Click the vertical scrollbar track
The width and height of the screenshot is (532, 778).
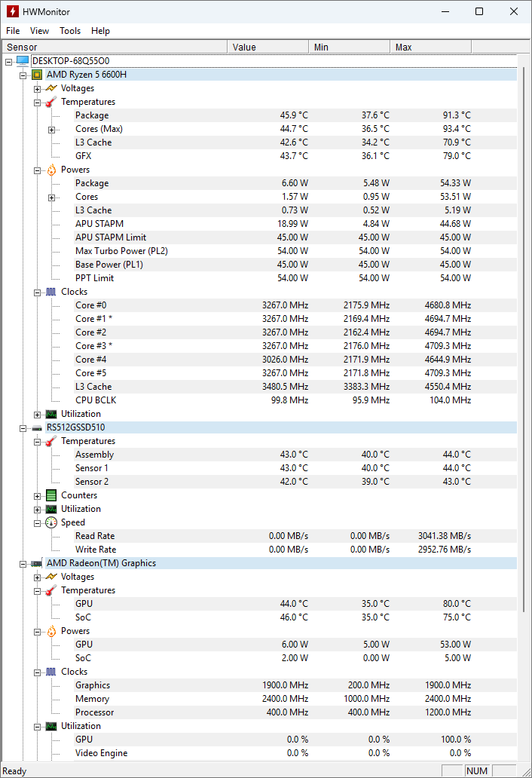(524, 678)
